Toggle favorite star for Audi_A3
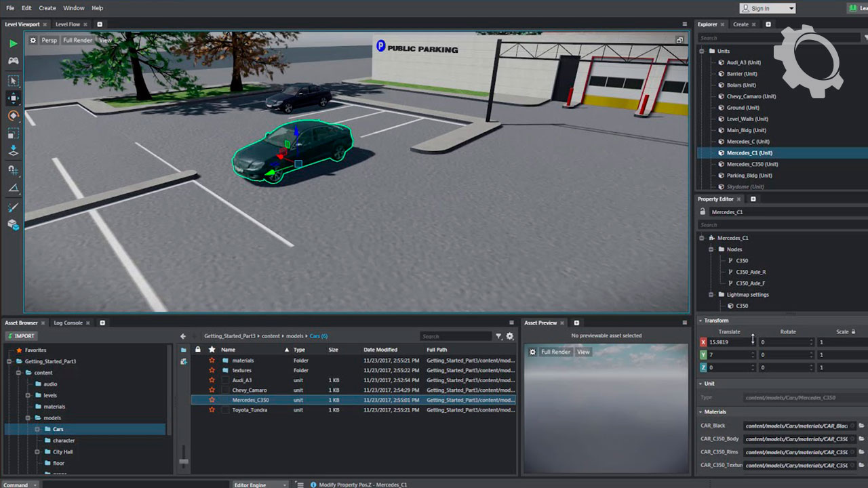 pyautogui.click(x=212, y=380)
